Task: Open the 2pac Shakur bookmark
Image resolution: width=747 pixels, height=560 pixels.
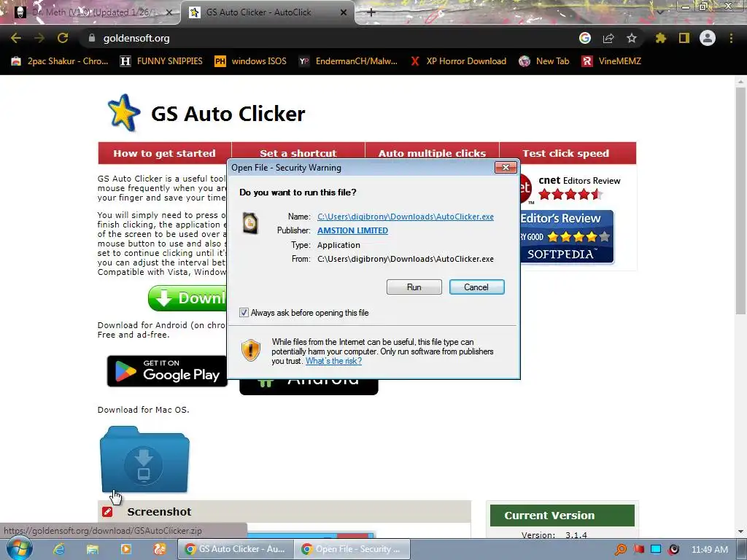Action: [x=60, y=61]
